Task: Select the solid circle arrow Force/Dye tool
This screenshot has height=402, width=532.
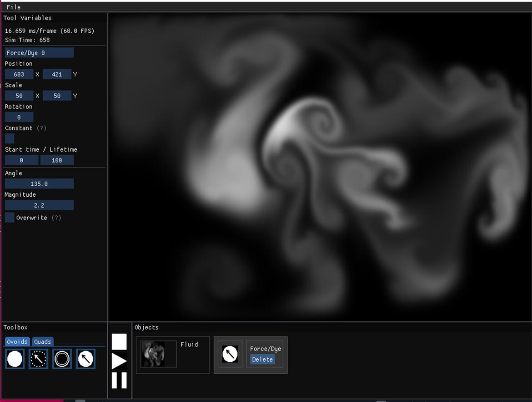Action: pyautogui.click(x=85, y=359)
